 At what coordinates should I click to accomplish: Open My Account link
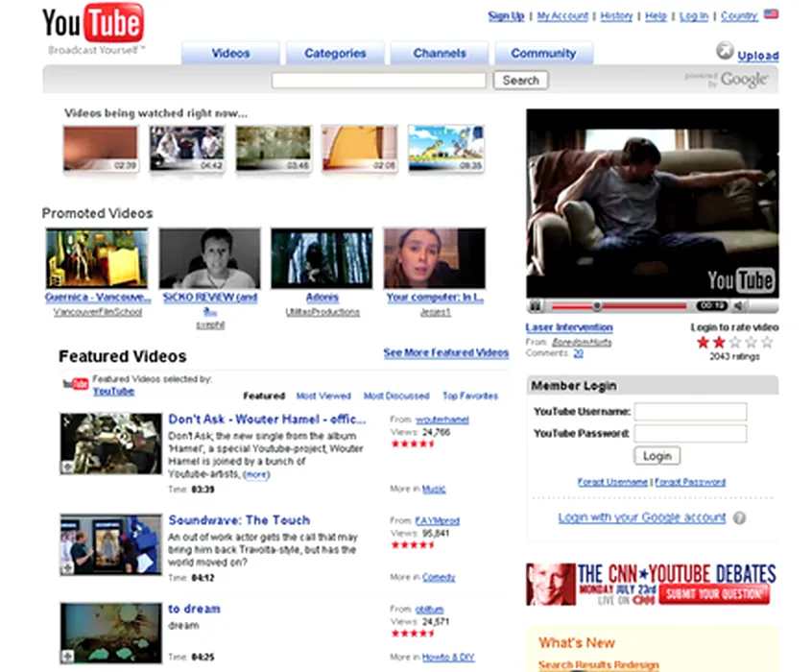click(562, 16)
